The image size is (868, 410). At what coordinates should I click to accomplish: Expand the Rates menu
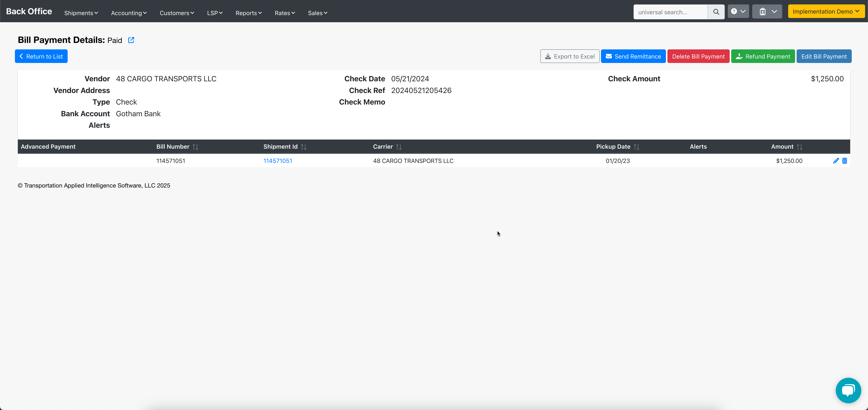[x=285, y=13]
